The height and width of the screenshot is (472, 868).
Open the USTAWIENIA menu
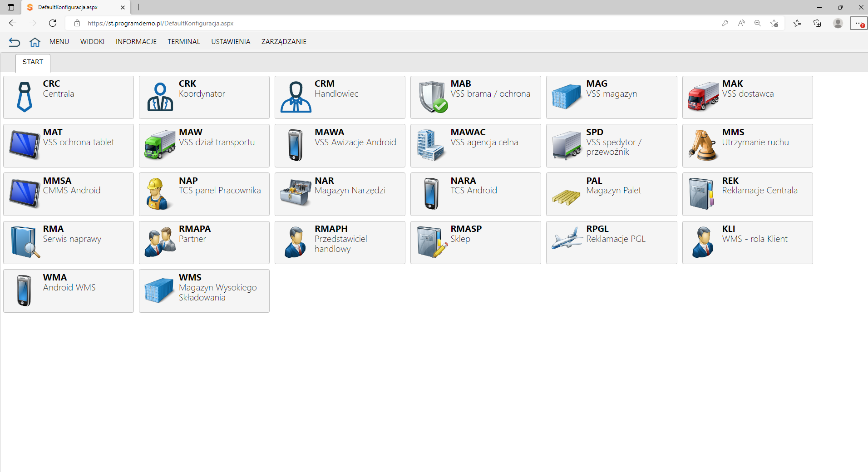tap(231, 42)
